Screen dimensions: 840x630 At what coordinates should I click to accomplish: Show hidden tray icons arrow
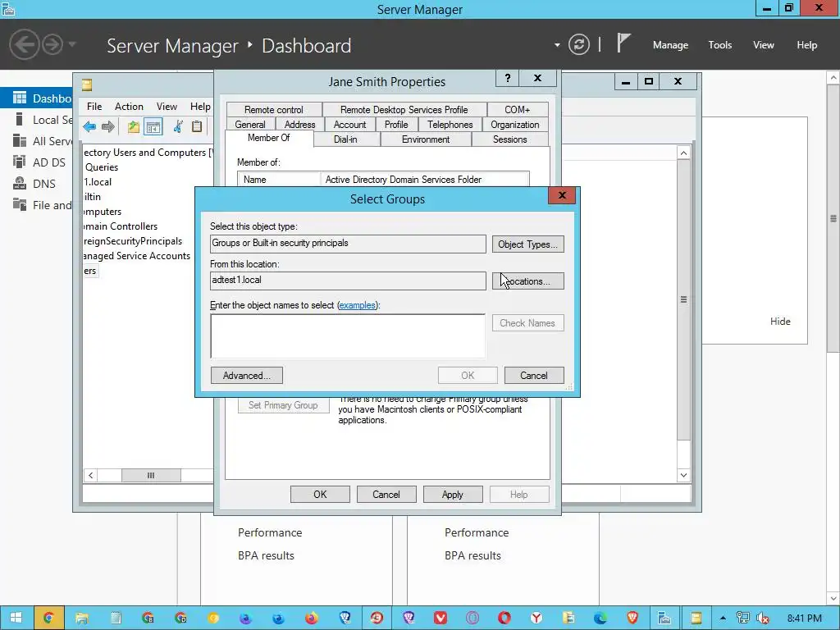(x=724, y=618)
